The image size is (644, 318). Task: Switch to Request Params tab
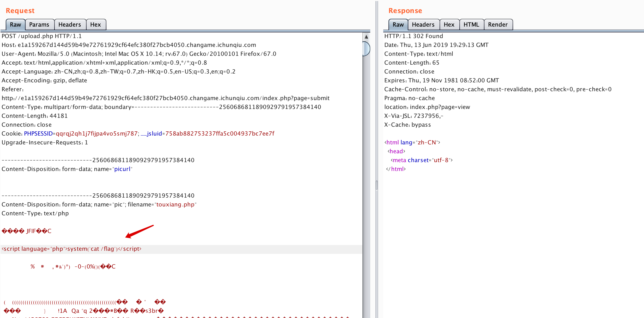(x=39, y=25)
